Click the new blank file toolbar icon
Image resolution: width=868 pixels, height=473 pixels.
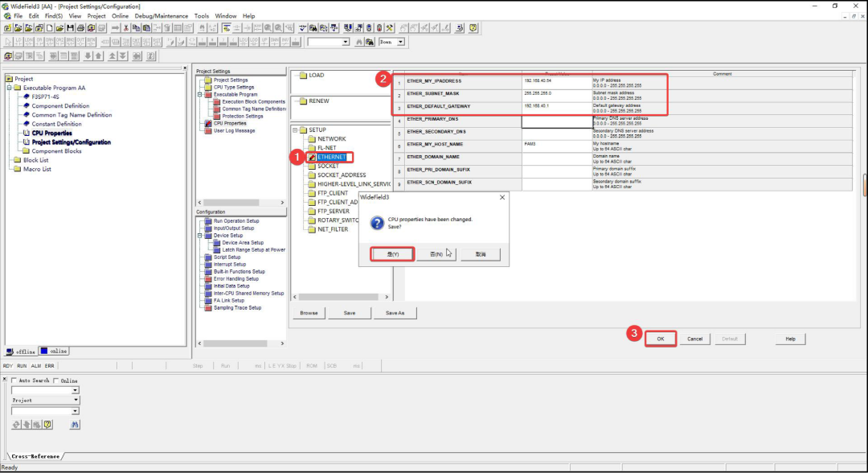49,27
